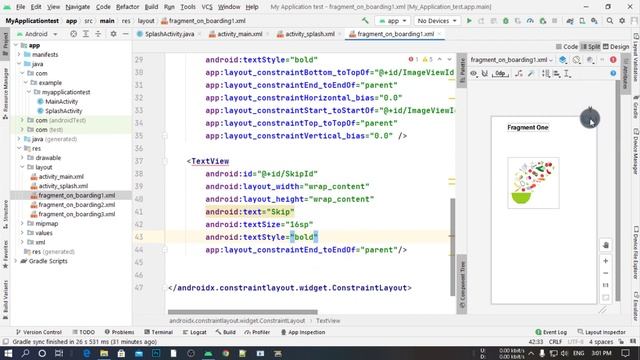Open the Android project view dropdown
This screenshot has width=640, height=360.
[x=37, y=34]
